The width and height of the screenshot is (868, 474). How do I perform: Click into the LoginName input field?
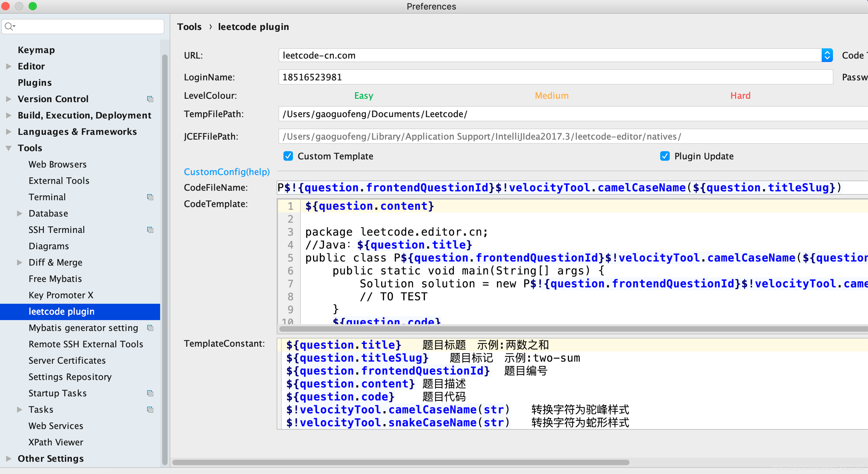click(x=556, y=77)
